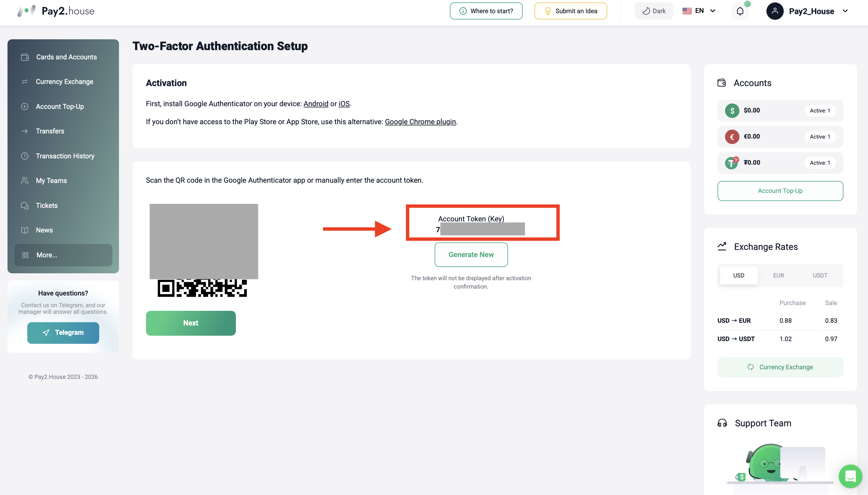Open the Google Chrome plugin link
This screenshot has height=495, width=868.
420,122
